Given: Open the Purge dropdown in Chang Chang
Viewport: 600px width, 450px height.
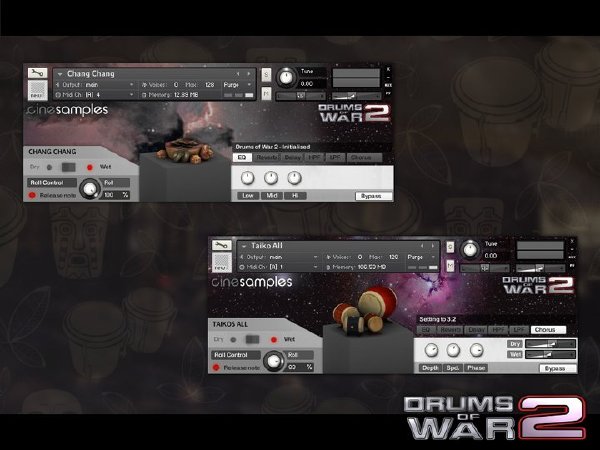Looking at the screenshot, I should (237, 85).
